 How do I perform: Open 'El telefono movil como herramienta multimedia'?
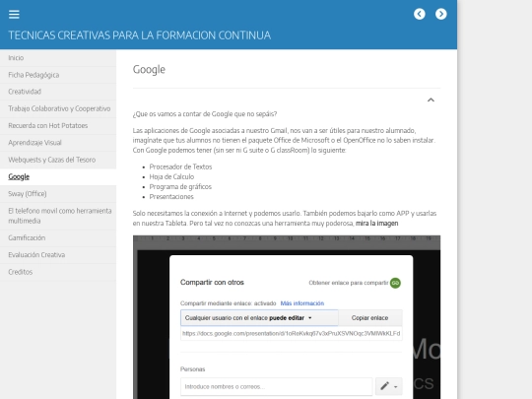pyautogui.click(x=58, y=216)
